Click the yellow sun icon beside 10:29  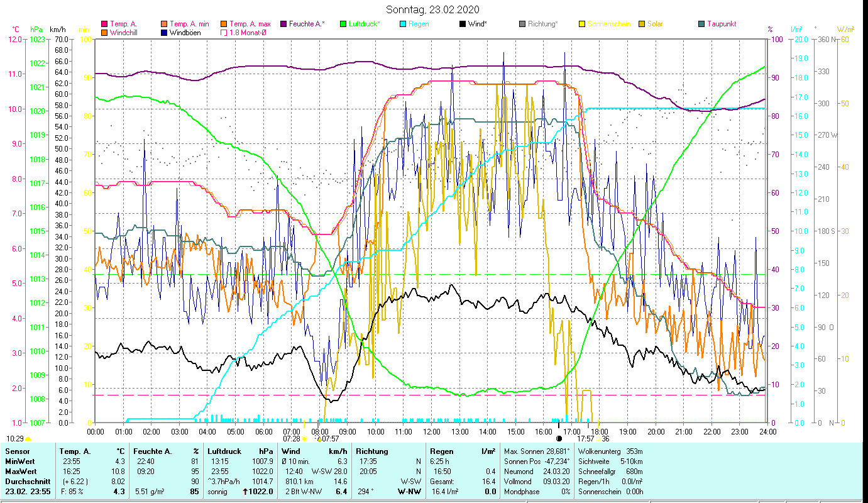[28, 439]
